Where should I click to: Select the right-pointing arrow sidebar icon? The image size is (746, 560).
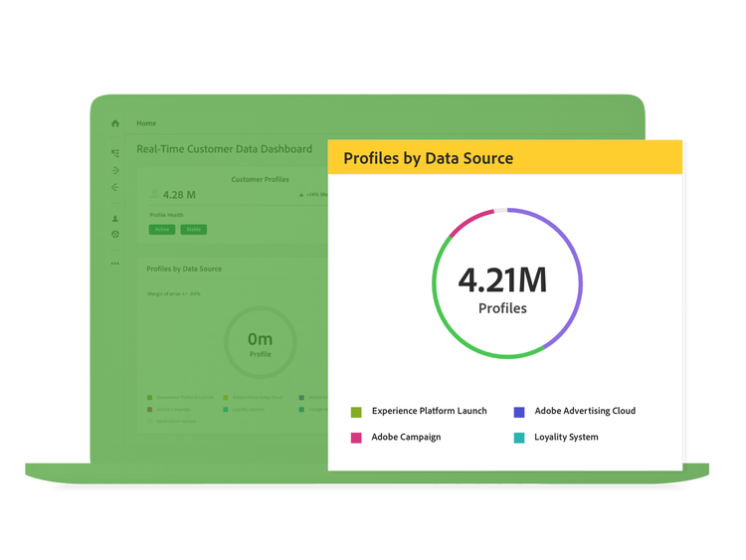(115, 170)
